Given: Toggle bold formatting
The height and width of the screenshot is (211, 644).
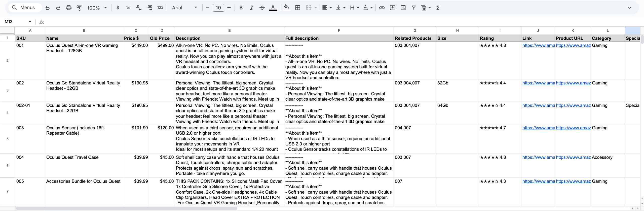Looking at the screenshot, I should (241, 8).
